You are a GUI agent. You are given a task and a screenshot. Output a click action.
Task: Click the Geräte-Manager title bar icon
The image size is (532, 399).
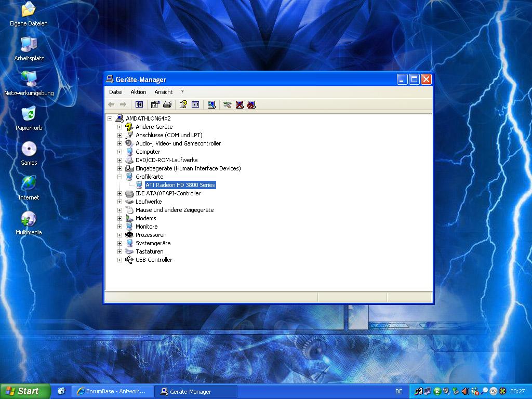(109, 79)
